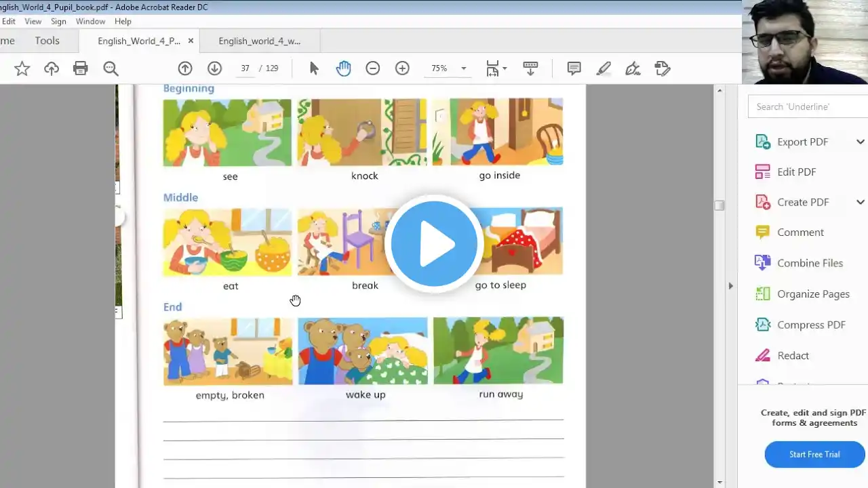Viewport: 868px width, 488px height.
Task: Open the View menu
Action: 33,22
